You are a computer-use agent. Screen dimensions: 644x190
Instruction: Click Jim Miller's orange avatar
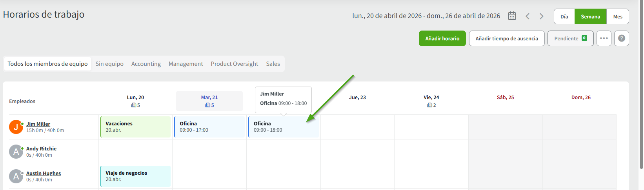coord(16,127)
